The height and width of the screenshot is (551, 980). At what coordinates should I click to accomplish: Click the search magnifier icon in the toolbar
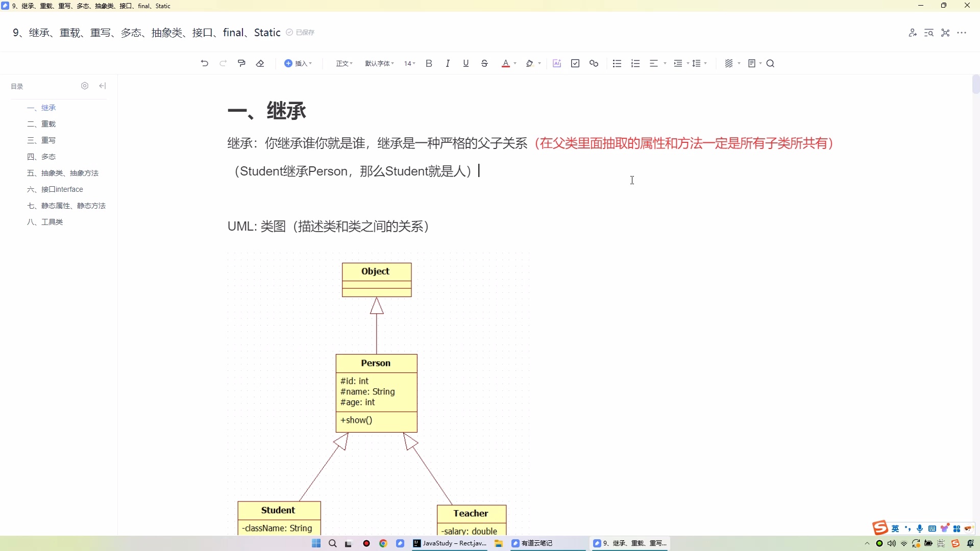[x=771, y=63]
